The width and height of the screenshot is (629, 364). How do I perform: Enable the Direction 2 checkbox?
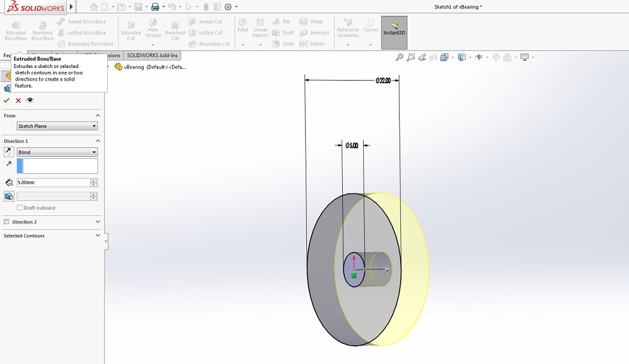(x=6, y=222)
